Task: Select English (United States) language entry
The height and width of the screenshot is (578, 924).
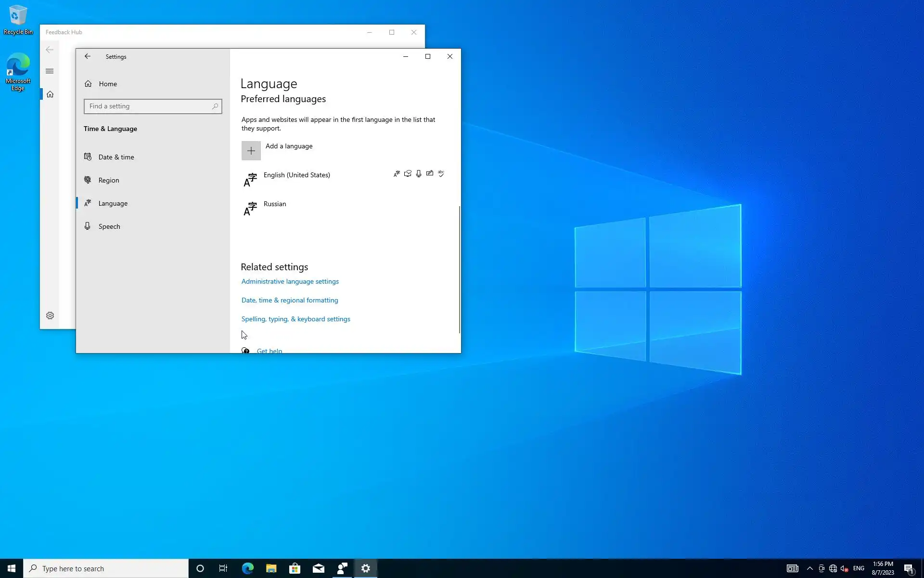Action: point(296,175)
